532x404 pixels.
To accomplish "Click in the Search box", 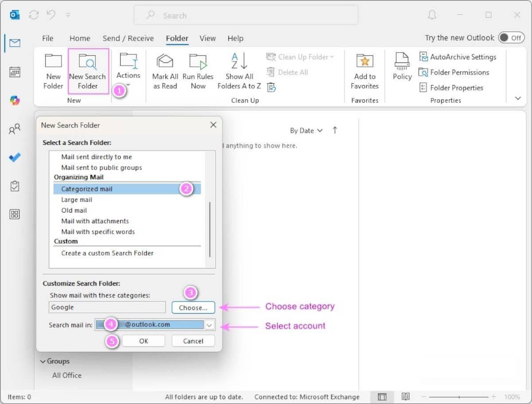I will tap(246, 16).
